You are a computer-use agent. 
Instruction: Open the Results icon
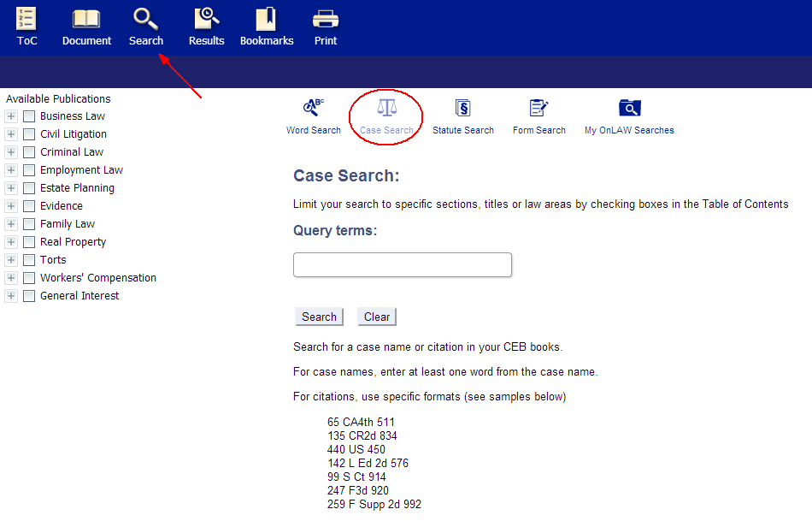(x=207, y=19)
